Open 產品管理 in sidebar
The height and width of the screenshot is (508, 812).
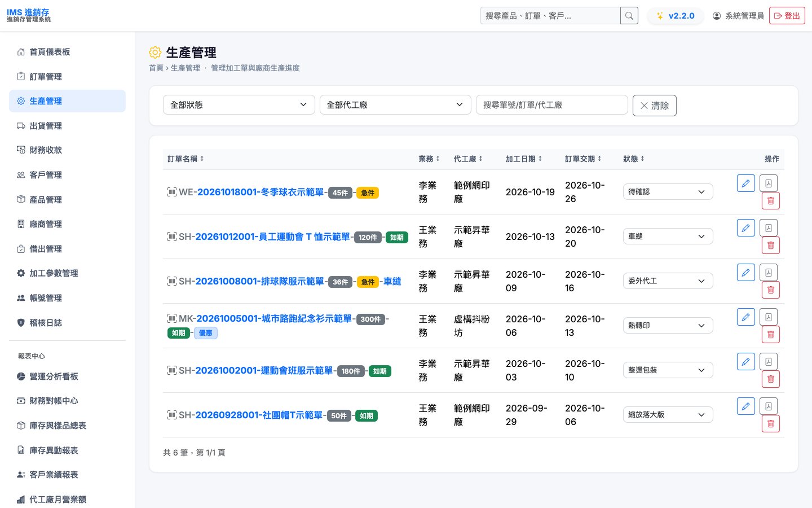pos(67,200)
